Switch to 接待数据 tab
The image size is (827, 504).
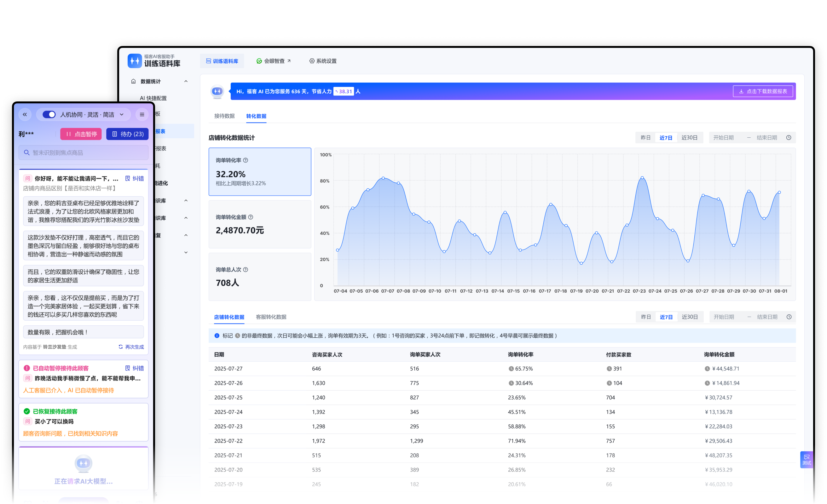tap(224, 116)
